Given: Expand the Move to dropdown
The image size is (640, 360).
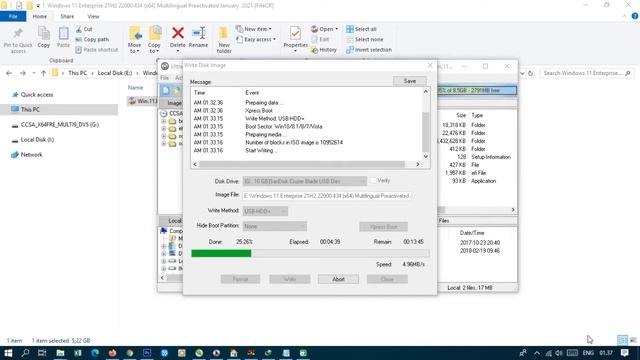Looking at the screenshot, I should point(134,48).
